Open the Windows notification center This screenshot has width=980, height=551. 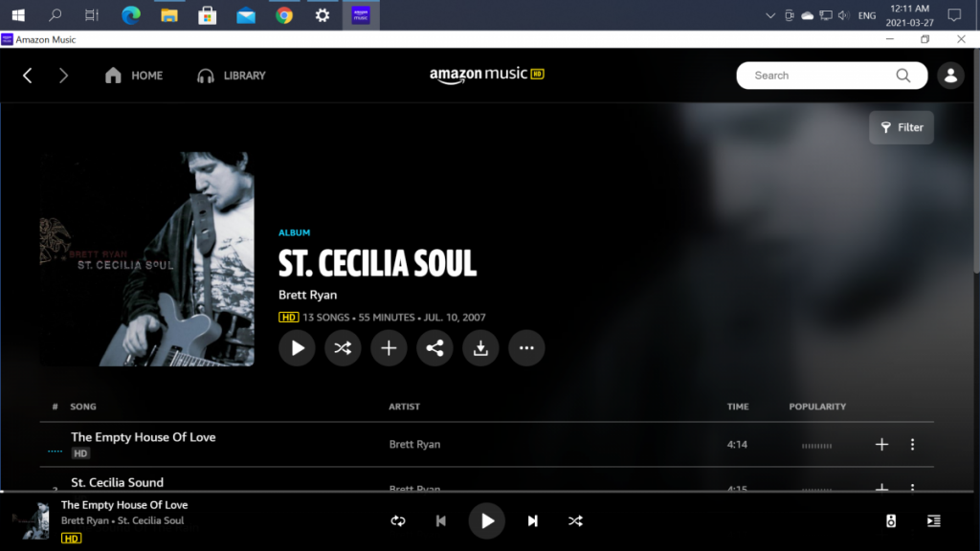(954, 15)
